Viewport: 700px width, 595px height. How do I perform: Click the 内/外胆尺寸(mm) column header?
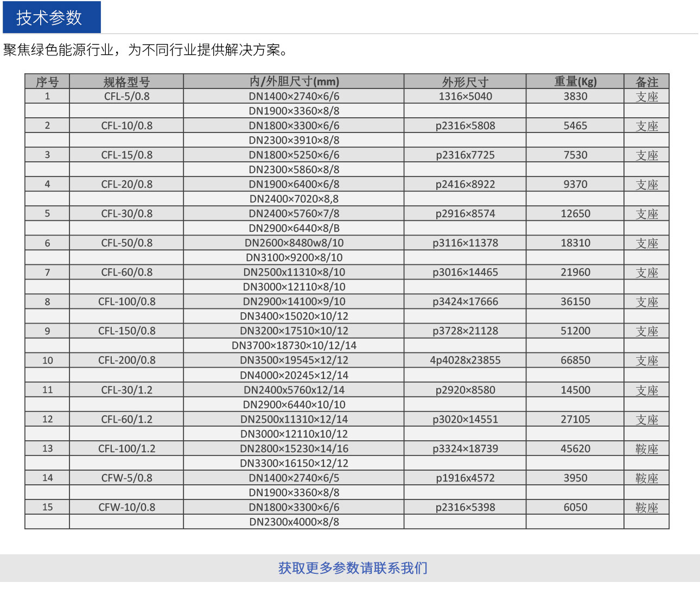tap(294, 81)
